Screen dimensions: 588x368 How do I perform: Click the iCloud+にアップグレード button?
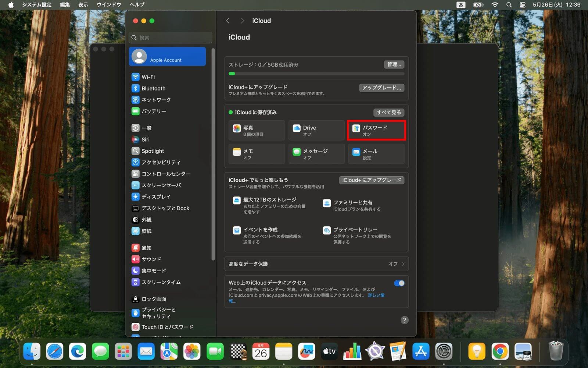372,180
